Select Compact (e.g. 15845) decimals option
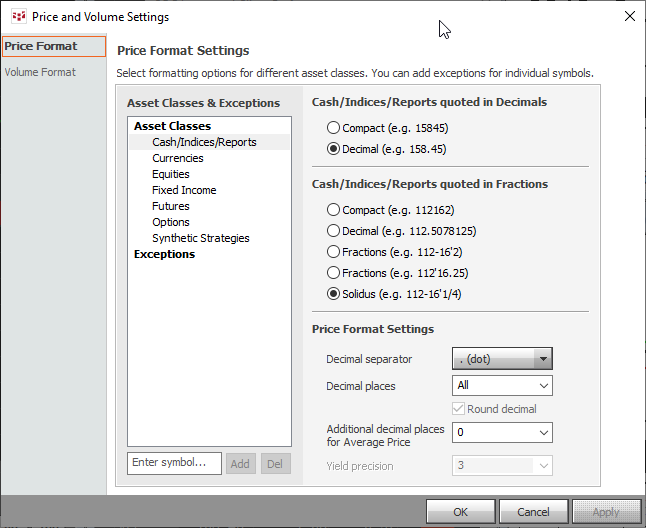This screenshot has height=528, width=646. [334, 128]
